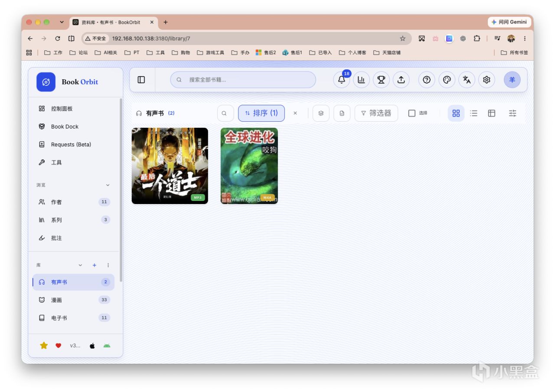The width and height of the screenshot is (555, 392).
Task: Tick the 选择 checkbox
Action: point(412,113)
